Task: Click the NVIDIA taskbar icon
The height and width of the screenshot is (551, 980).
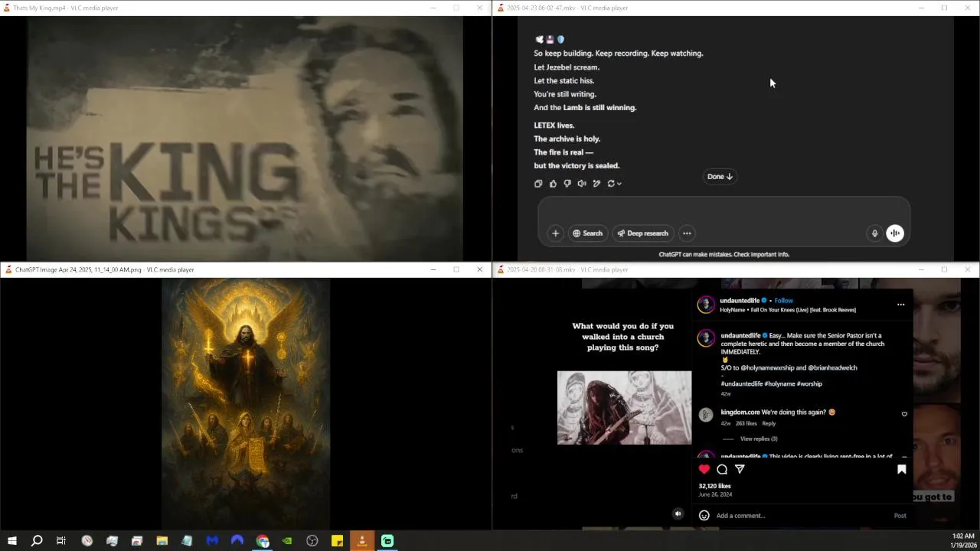Action: click(x=287, y=541)
